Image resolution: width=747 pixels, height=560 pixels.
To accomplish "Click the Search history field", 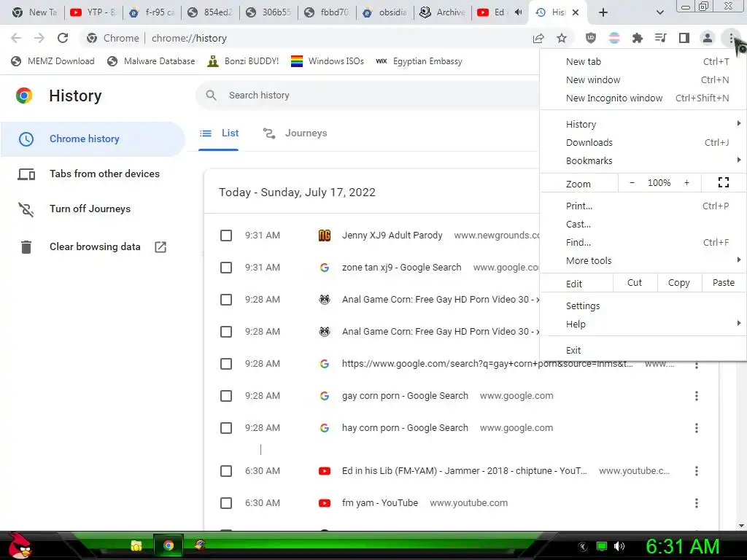I will tap(368, 96).
